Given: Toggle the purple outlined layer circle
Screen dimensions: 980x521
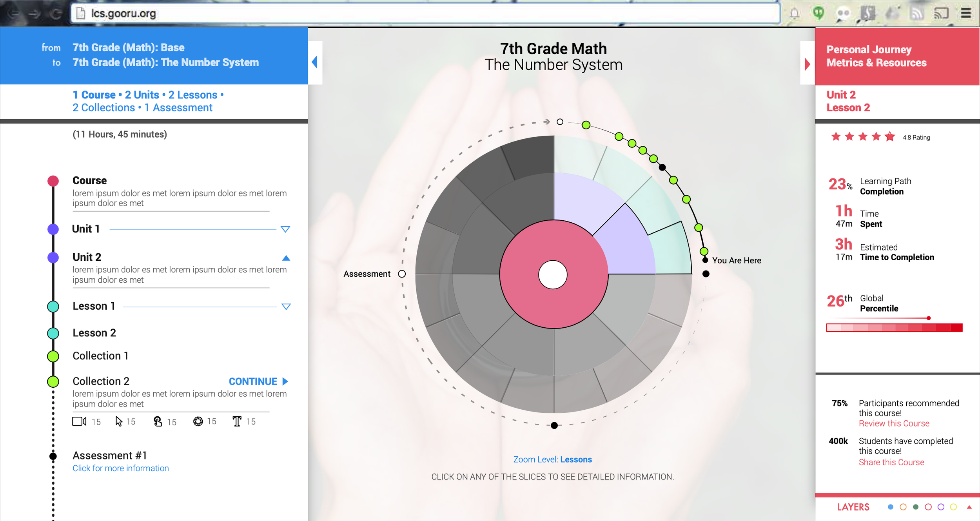Looking at the screenshot, I should coord(940,507).
